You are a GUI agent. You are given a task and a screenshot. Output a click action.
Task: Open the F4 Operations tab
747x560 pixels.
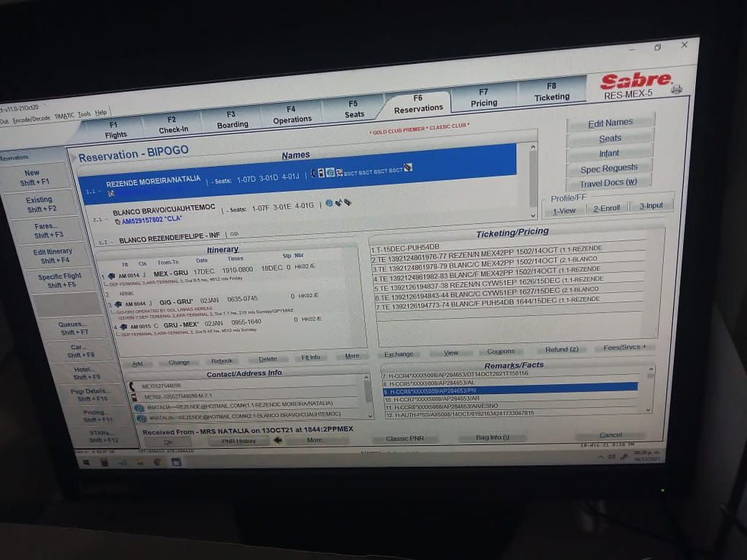(292, 114)
